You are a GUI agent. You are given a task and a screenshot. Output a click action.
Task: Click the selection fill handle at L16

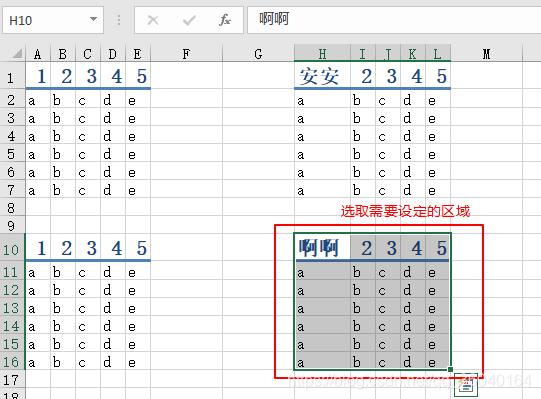click(x=450, y=370)
